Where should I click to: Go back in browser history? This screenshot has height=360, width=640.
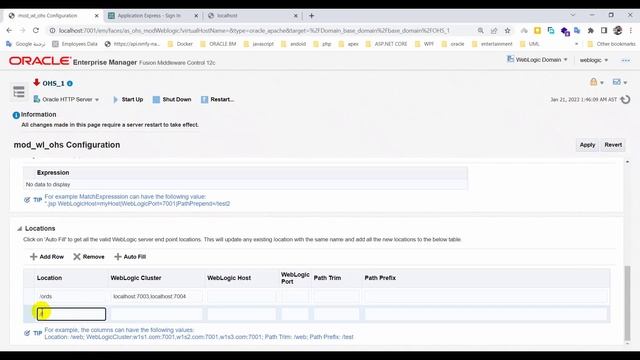point(9,31)
